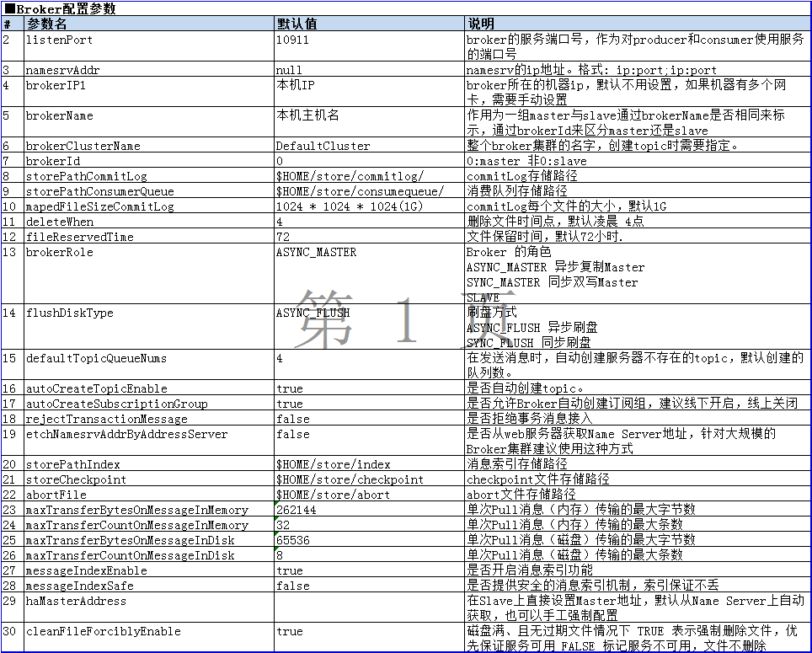This screenshot has width=812, height=653.
Task: Click the 本机IP default value cell
Action: coord(369,92)
